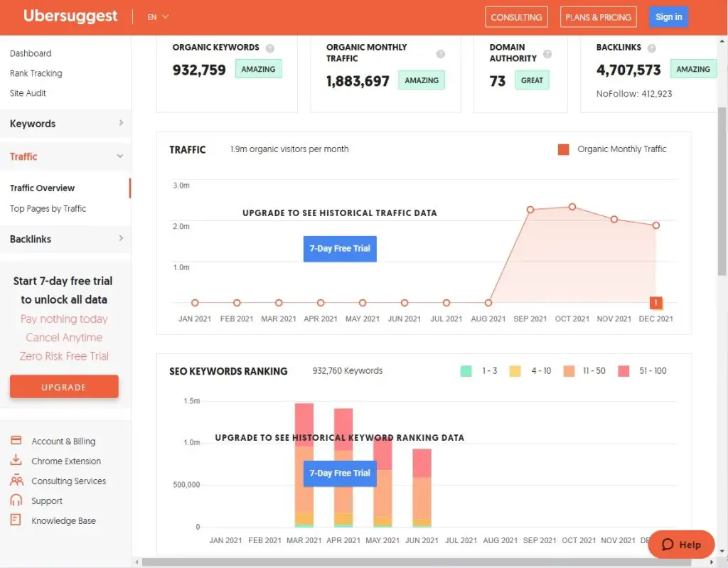Click the SEP 2021 traffic data point
This screenshot has height=568, width=728.
click(530, 210)
